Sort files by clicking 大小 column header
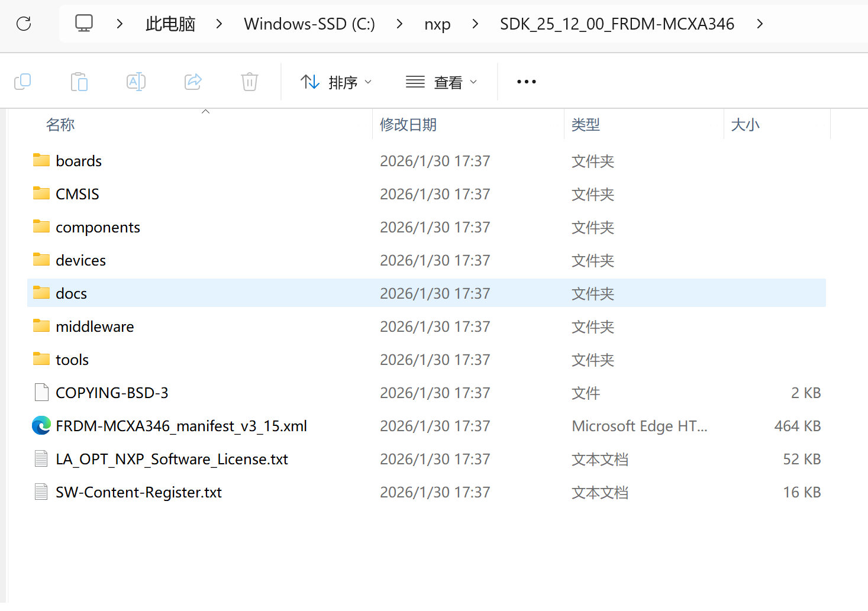This screenshot has height=611, width=868. (x=745, y=124)
